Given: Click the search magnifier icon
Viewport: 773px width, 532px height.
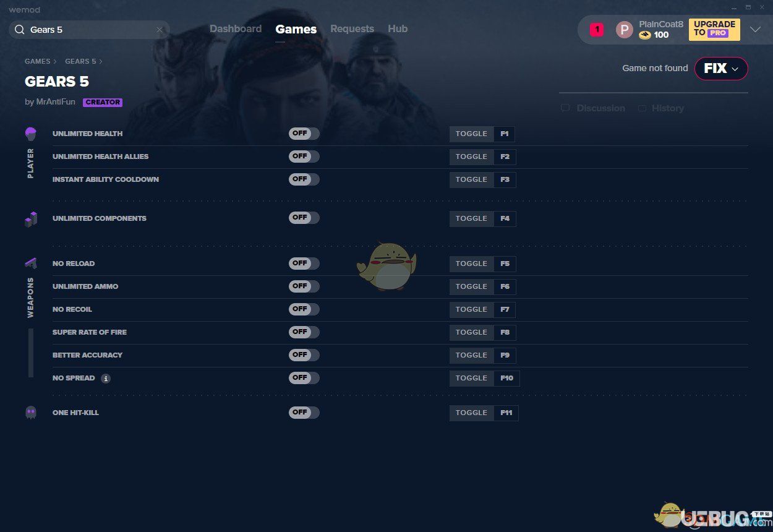Looking at the screenshot, I should point(20,30).
